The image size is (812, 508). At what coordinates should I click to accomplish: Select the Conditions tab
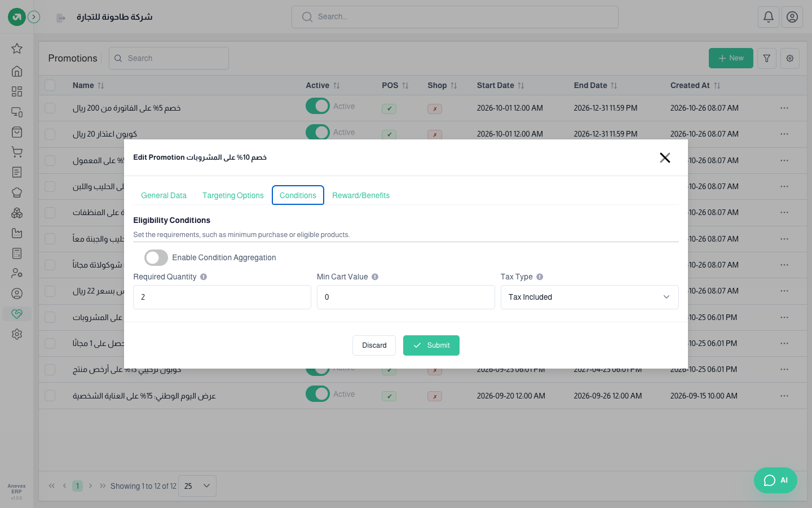click(298, 195)
